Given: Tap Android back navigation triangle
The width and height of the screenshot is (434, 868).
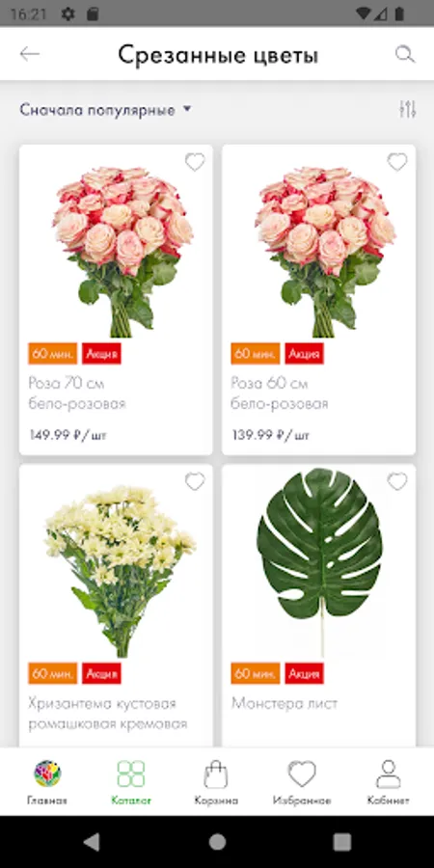Looking at the screenshot, I should 92,842.
